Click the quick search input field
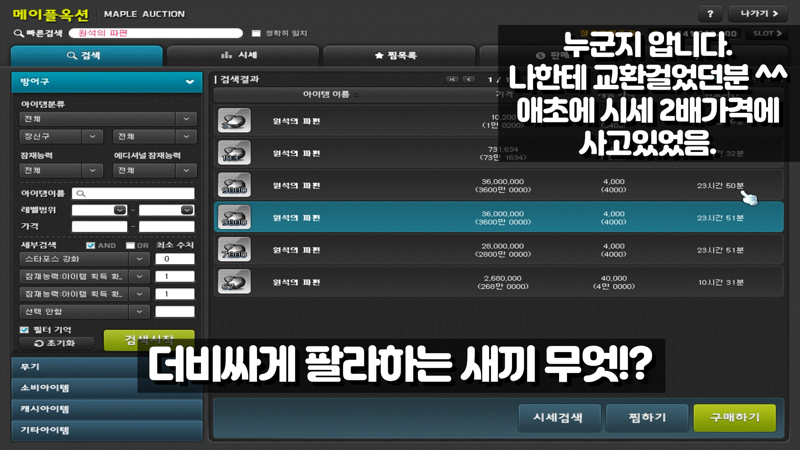 coord(156,33)
